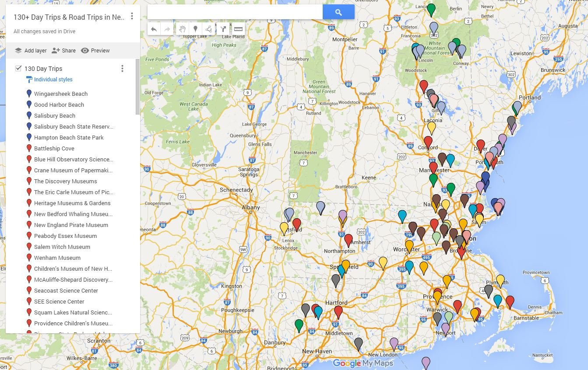
Task: Click the gray map pin east of New Haven
Action: coord(359,344)
